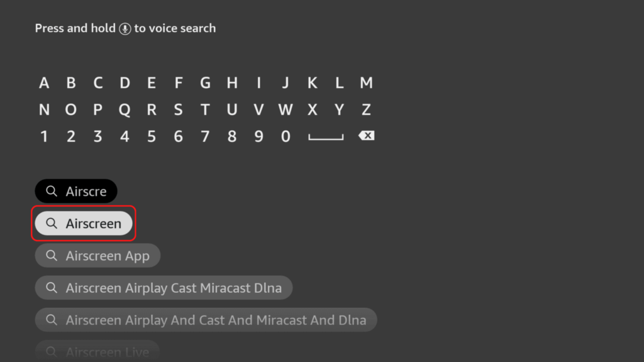Viewport: 644px width, 362px height.
Task: Tap the letter N key
Action: (x=44, y=109)
